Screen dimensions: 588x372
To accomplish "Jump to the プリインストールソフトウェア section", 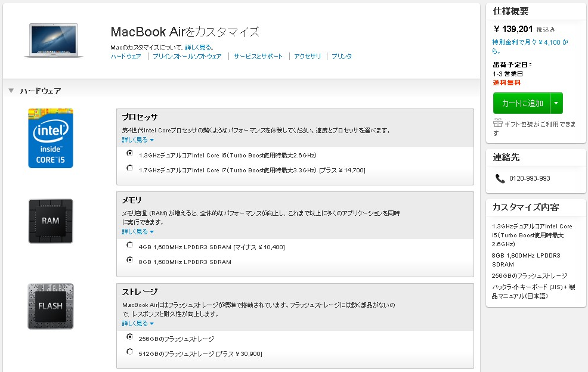I will (x=187, y=57).
